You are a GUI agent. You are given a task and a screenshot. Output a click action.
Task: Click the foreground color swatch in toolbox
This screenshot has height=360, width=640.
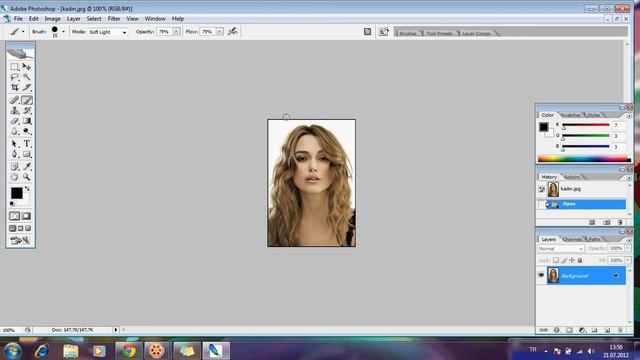pyautogui.click(x=16, y=193)
